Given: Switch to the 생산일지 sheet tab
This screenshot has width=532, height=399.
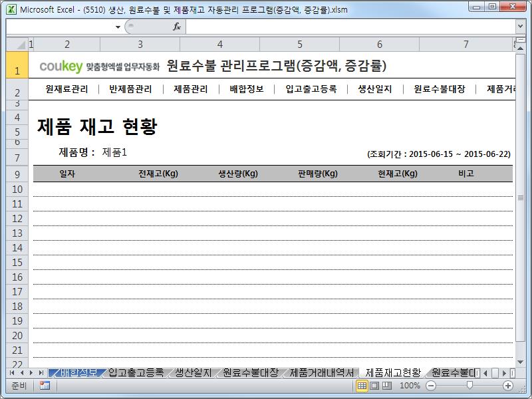Looking at the screenshot, I should pos(193,373).
